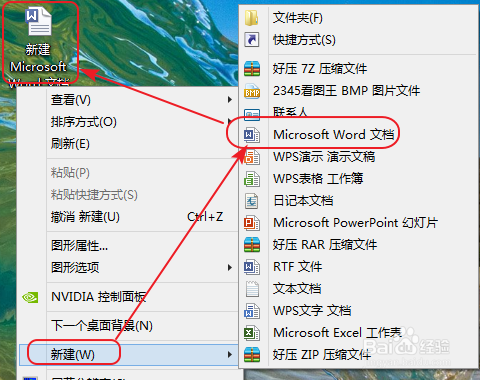Click the BMP icon for 2345看图王 图片文件
The image size is (480, 380).
click(252, 91)
